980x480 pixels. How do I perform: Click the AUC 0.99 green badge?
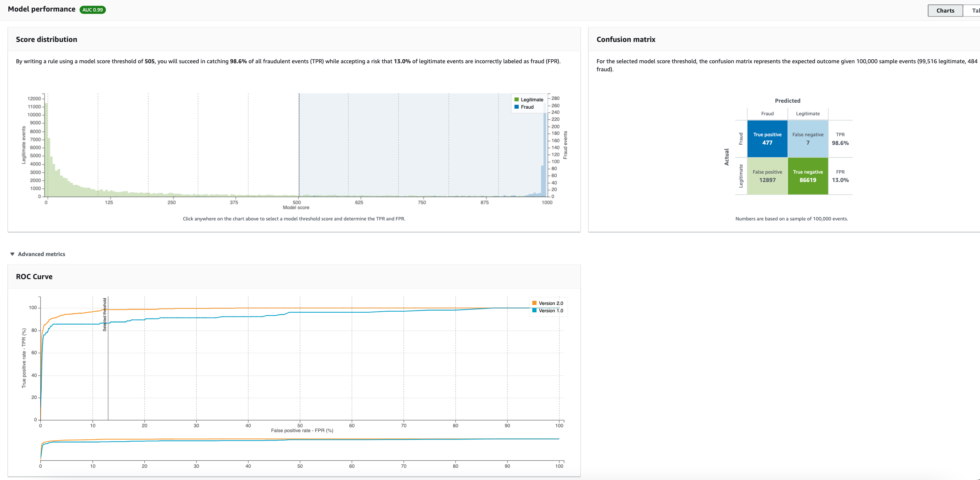click(x=92, y=9)
